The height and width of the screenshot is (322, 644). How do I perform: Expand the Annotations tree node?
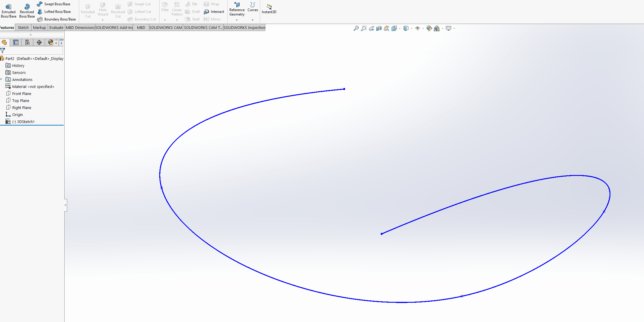pos(1,79)
